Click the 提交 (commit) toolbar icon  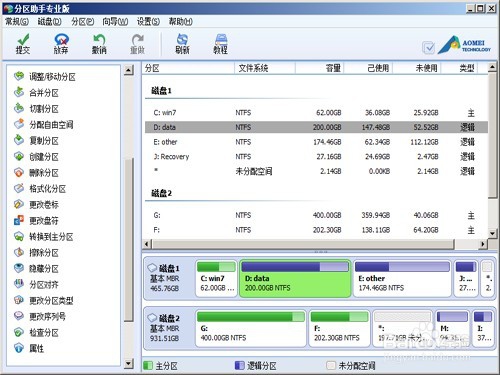(23, 44)
